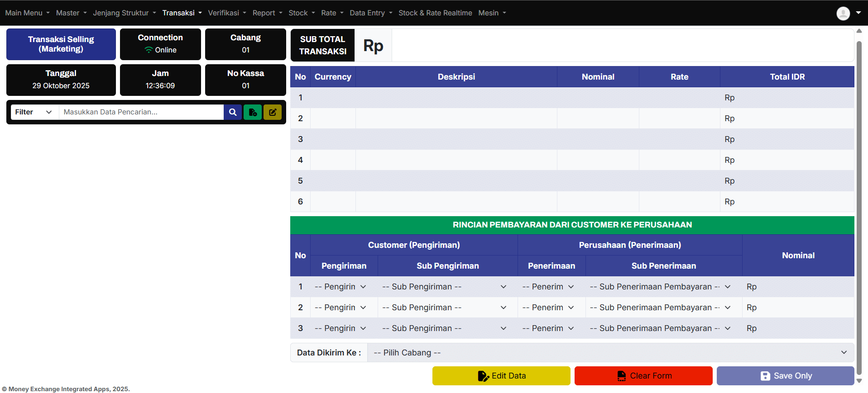This screenshot has width=868, height=393.
Task: Click the Save Only button
Action: coord(785,376)
